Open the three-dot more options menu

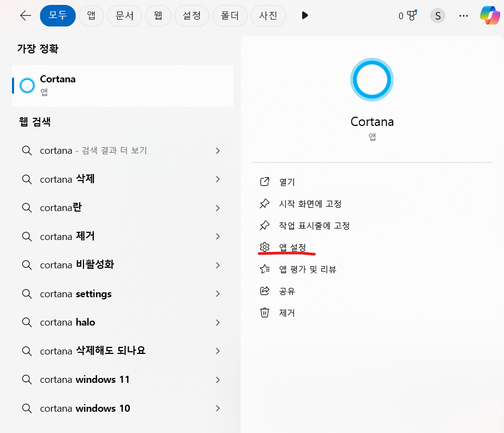point(464,15)
